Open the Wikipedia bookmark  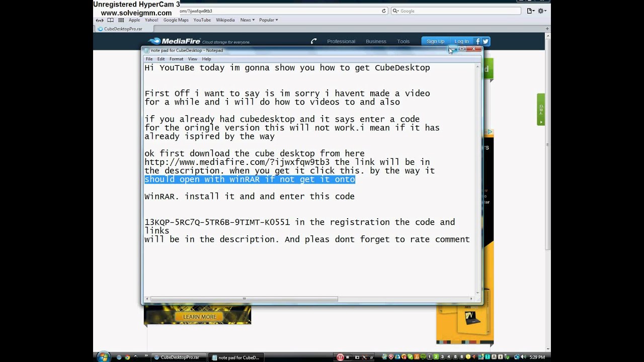(225, 20)
